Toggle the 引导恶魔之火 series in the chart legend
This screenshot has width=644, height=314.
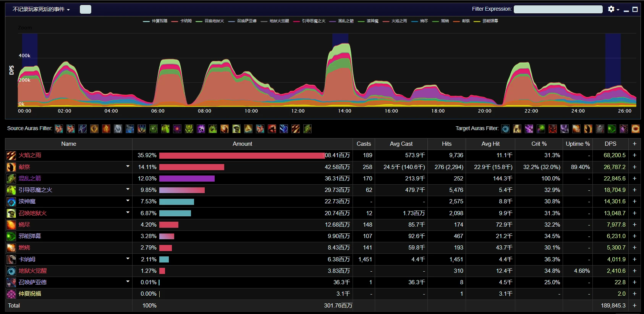(x=309, y=21)
